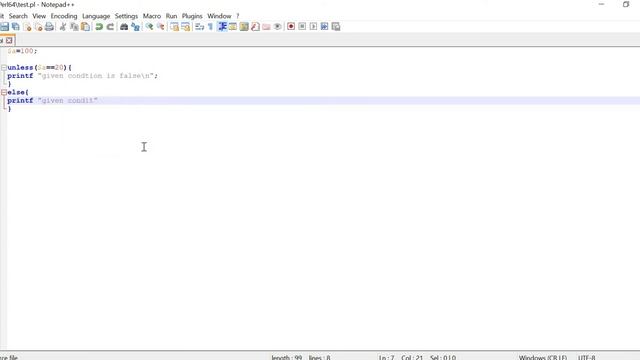This screenshot has width=640, height=360.
Task: Click the Ln : 7 status entry
Action: tap(387, 358)
